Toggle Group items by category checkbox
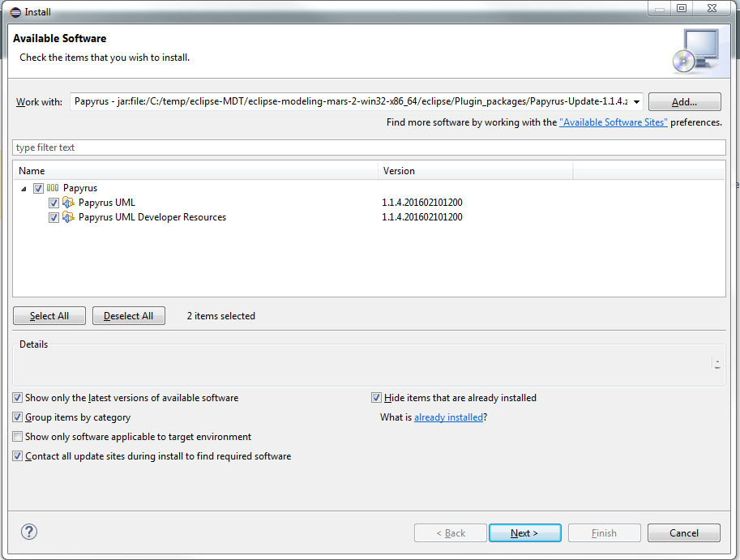The width and height of the screenshot is (740, 560). point(18,417)
